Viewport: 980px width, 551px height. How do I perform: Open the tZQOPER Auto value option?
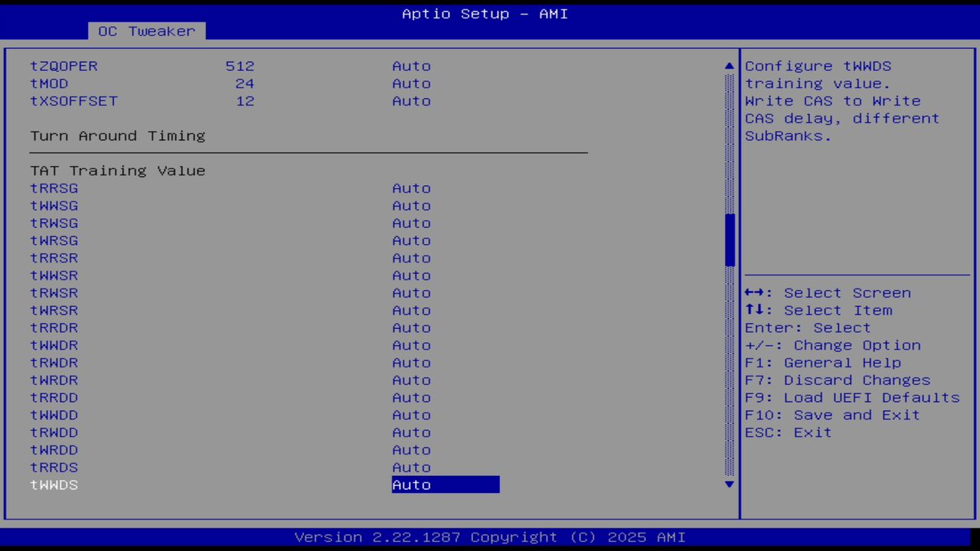point(411,67)
